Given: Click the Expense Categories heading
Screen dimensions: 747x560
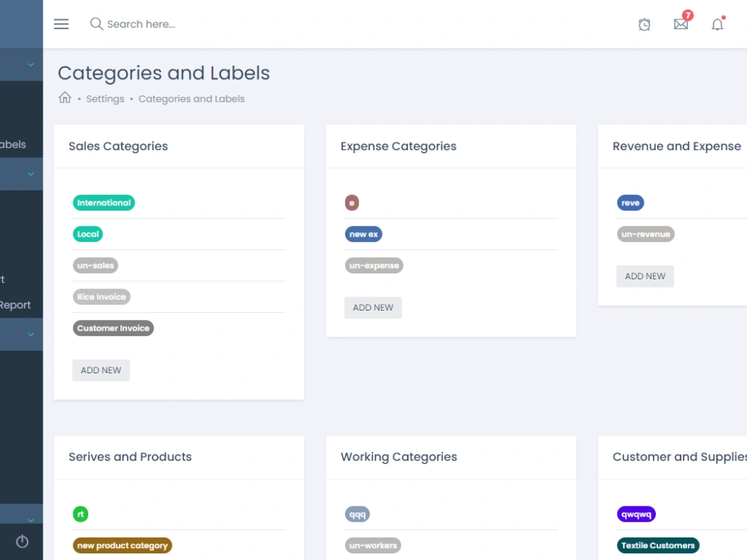Looking at the screenshot, I should [x=398, y=146].
